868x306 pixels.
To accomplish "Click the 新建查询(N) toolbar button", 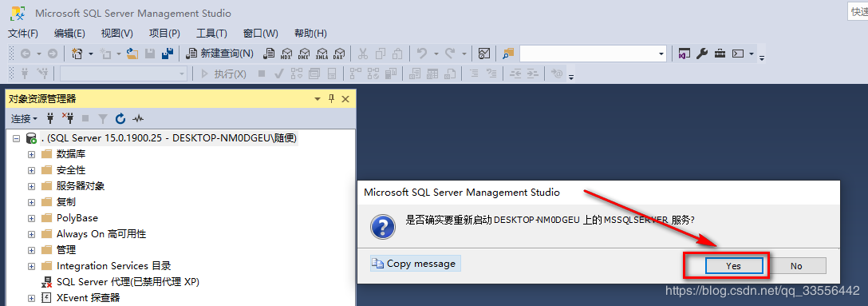I will pos(219,54).
